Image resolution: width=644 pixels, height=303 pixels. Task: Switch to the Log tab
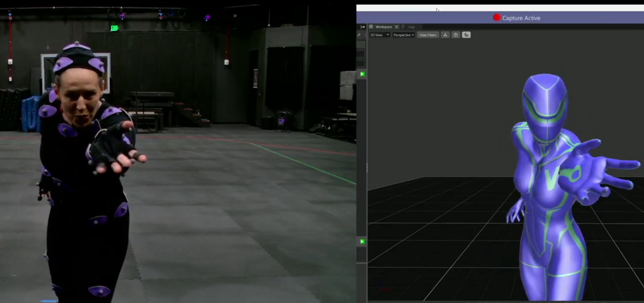(411, 27)
